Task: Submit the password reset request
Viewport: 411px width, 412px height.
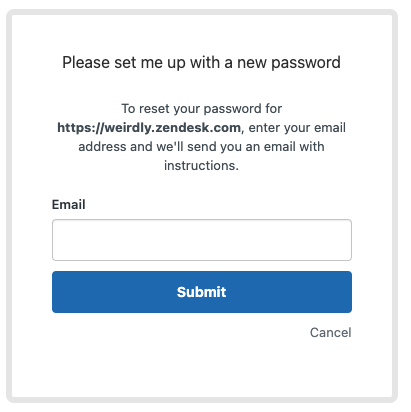Action: click(202, 292)
